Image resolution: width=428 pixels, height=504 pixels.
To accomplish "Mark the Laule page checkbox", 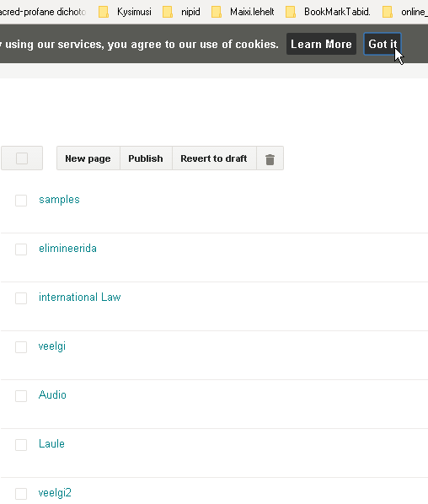I will pyautogui.click(x=21, y=444).
